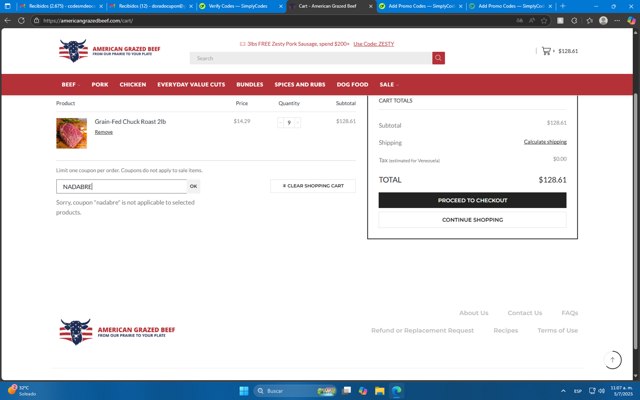
Task: Open the PORK category
Action: point(100,84)
